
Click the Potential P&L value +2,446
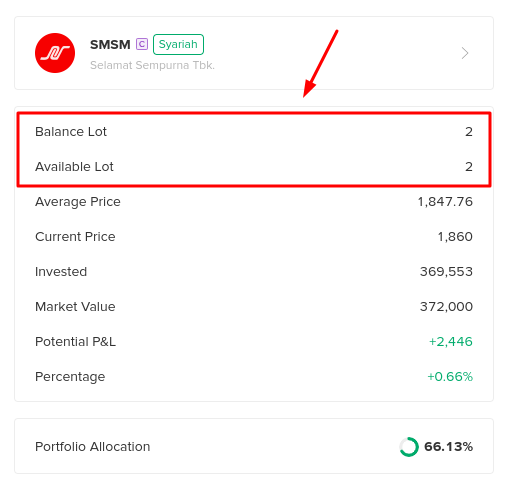pyautogui.click(x=451, y=342)
